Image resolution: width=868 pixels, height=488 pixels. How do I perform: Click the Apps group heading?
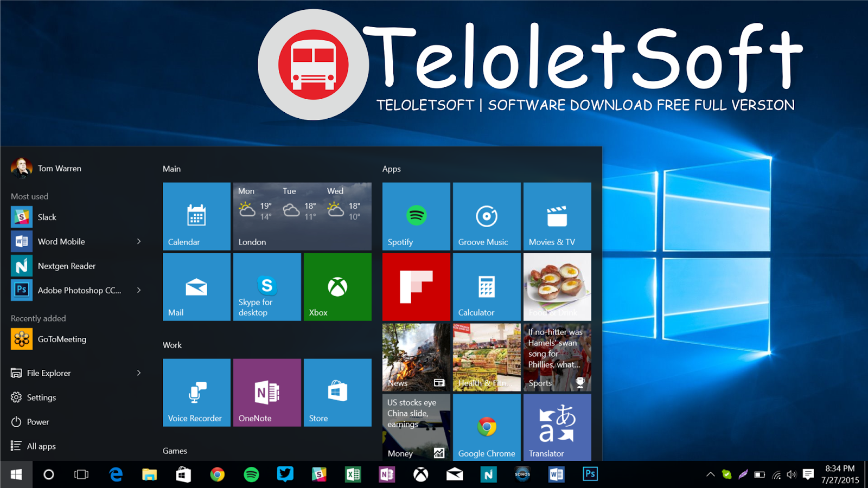[391, 169]
